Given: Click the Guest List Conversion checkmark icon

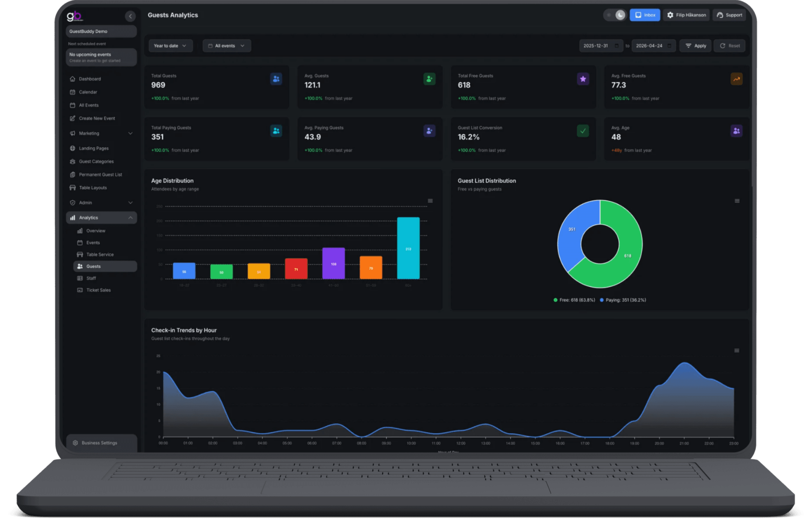Looking at the screenshot, I should point(583,131).
